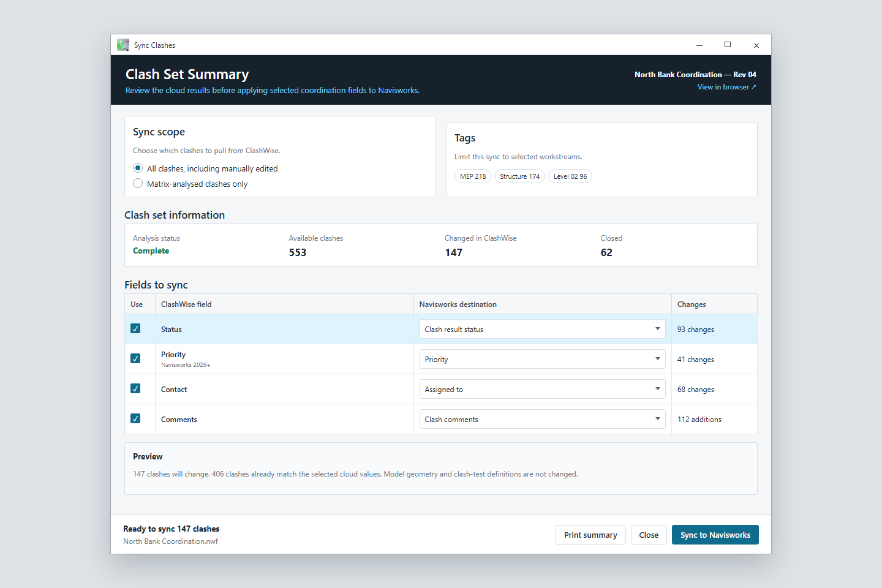882x588 pixels.
Task: Select the Status row label
Action: point(171,330)
